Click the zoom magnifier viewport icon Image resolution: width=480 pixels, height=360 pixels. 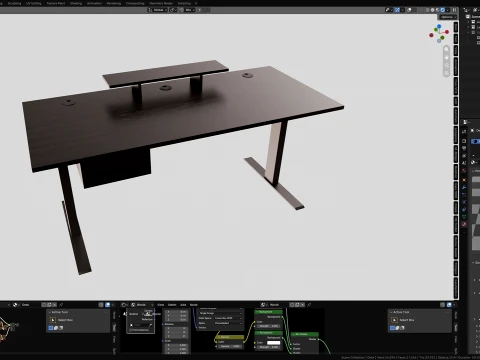(x=446, y=49)
